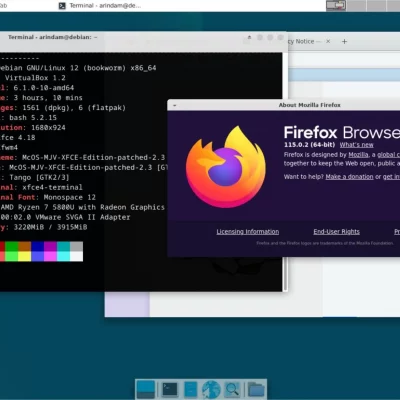
Task: Open the About Mozilla Firefox window menu
Action: pos(174,105)
